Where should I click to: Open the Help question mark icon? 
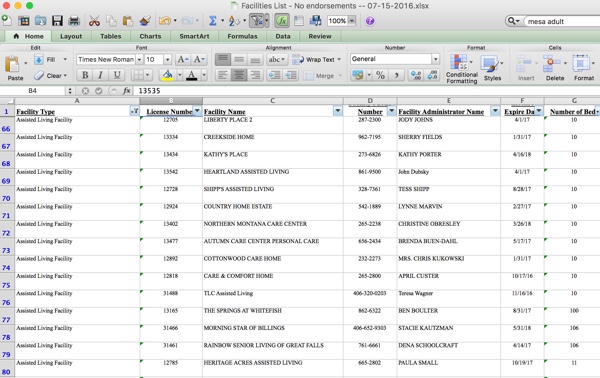point(370,21)
